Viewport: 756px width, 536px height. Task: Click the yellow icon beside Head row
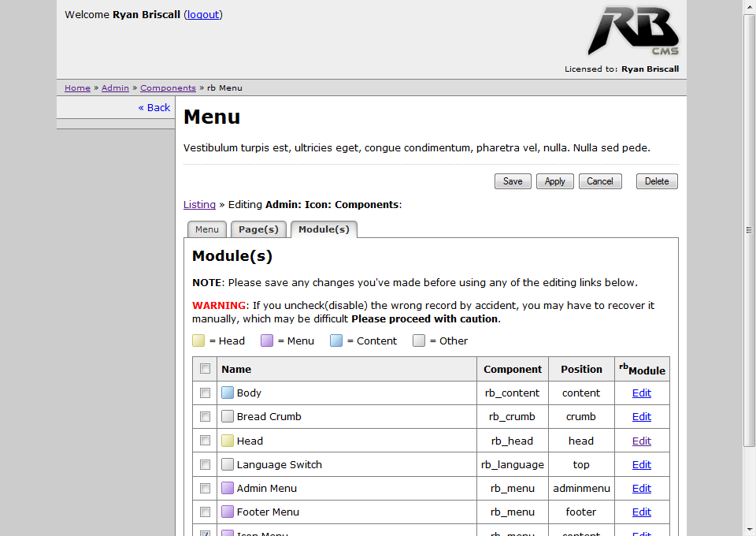[x=228, y=441]
